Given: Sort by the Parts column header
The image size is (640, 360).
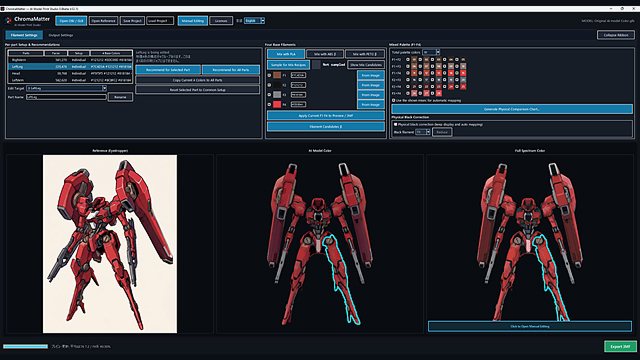Looking at the screenshot, I should click(x=26, y=53).
